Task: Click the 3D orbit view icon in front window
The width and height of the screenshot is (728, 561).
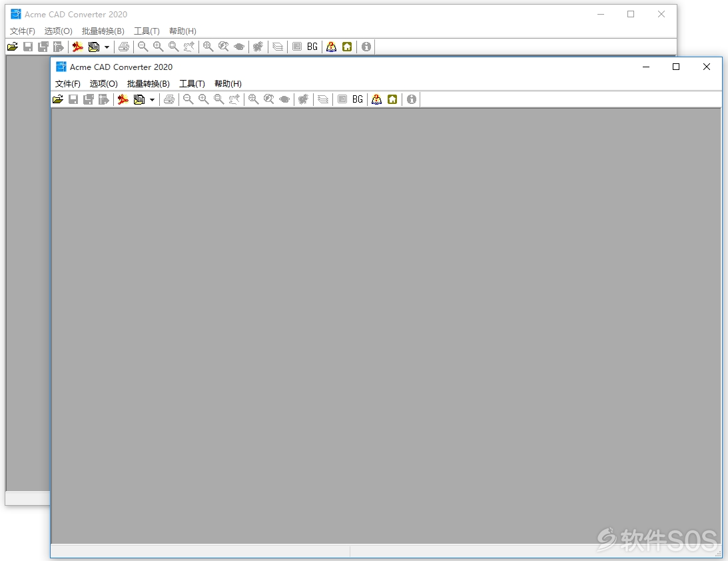Action: (x=284, y=99)
